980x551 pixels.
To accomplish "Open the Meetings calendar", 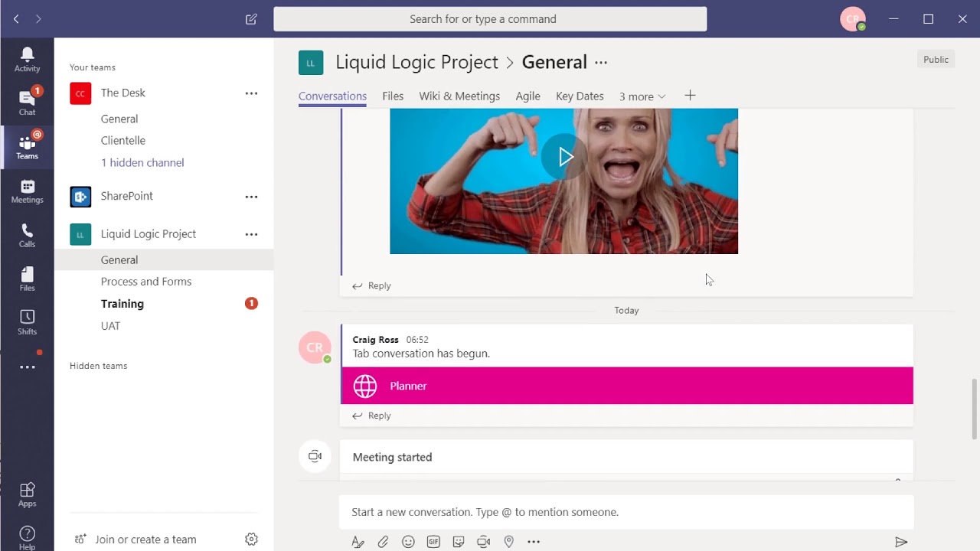I will pyautogui.click(x=27, y=191).
